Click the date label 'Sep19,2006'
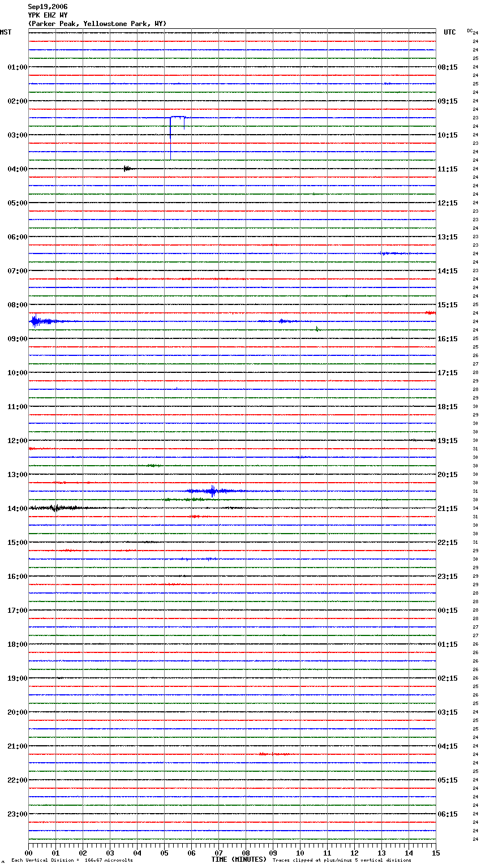 pos(48,7)
